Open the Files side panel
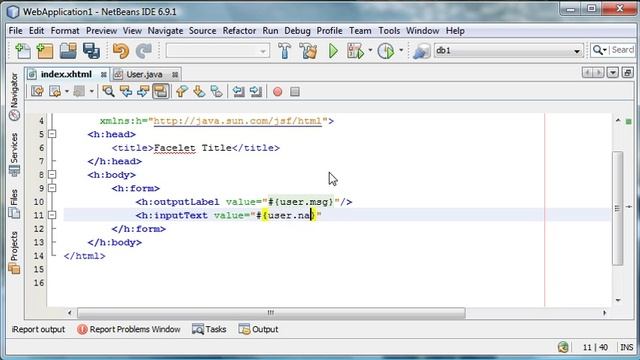The width and height of the screenshot is (640, 360). 14,203
